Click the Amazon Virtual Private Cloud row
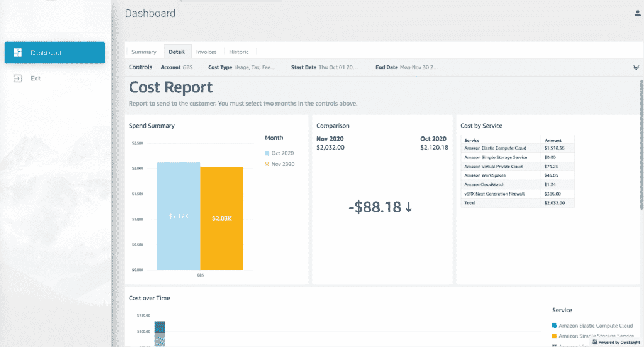 click(x=518, y=167)
